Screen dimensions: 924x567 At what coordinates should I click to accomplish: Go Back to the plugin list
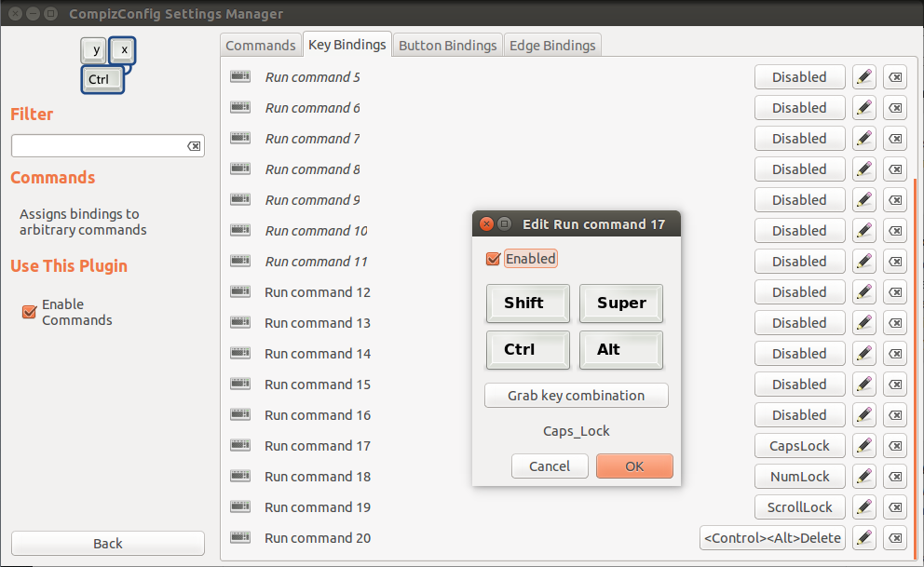[x=108, y=543]
